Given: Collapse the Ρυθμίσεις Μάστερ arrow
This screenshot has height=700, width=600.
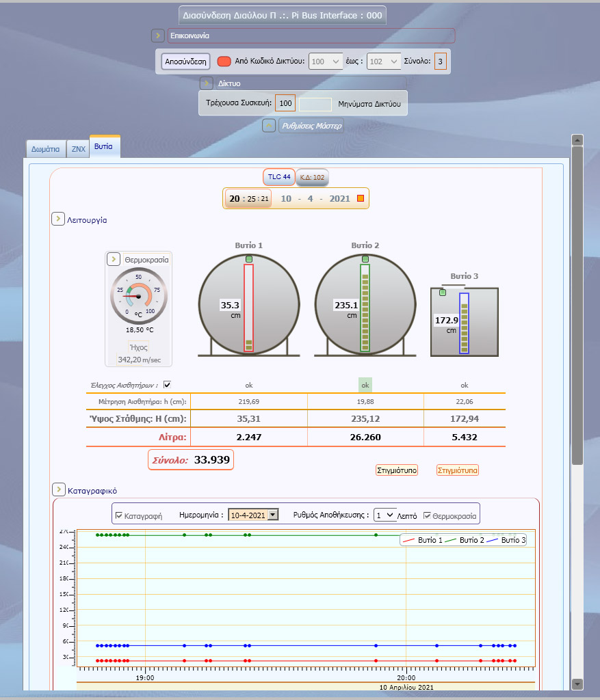Looking at the screenshot, I should click(x=268, y=126).
